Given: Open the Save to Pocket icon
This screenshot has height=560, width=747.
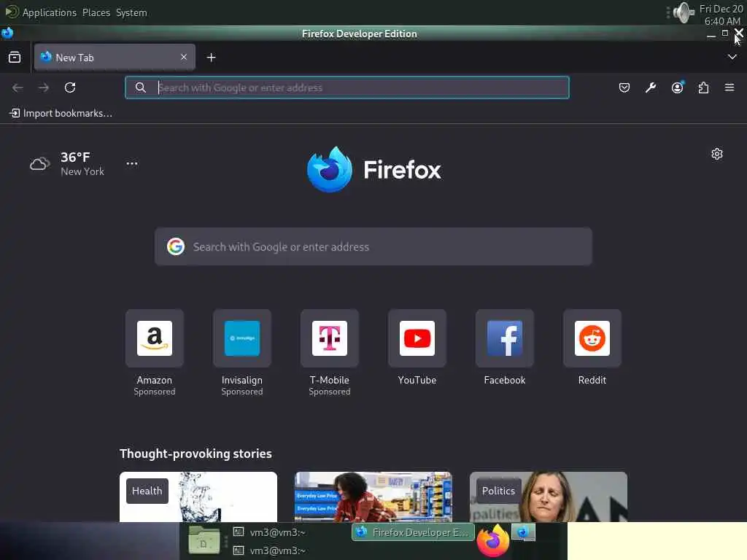Looking at the screenshot, I should click(624, 87).
